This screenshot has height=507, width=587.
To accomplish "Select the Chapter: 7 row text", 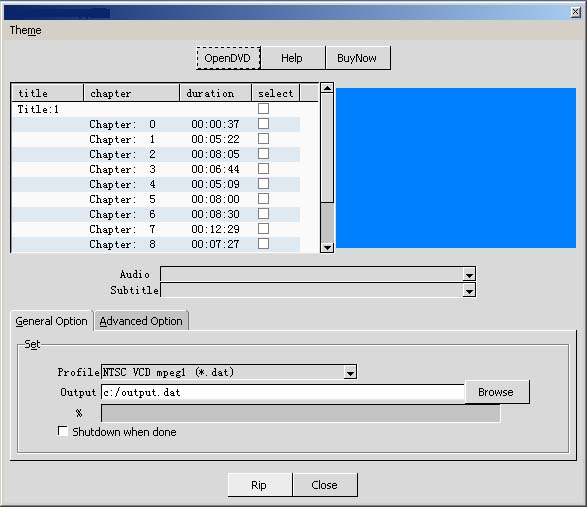I will coord(122,229).
